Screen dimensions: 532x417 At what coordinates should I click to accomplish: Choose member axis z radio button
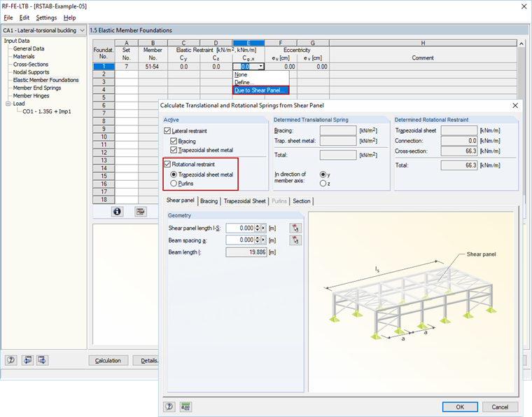323,184
